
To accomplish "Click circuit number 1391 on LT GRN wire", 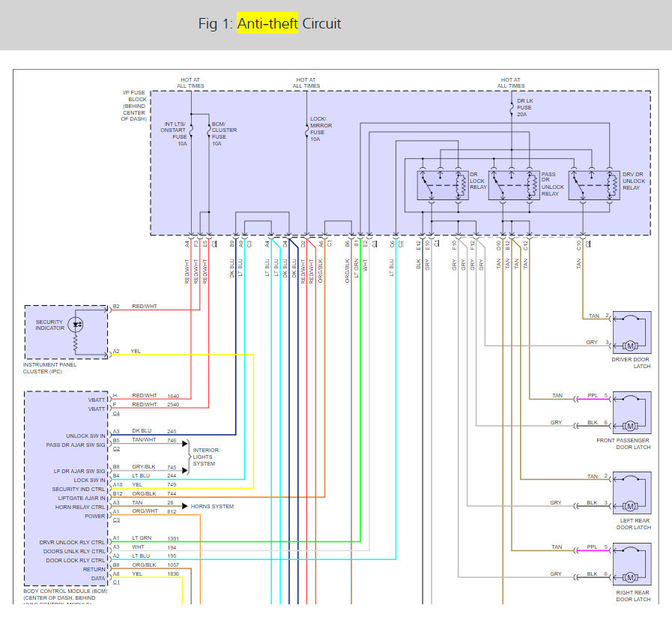I will pos(173,538).
